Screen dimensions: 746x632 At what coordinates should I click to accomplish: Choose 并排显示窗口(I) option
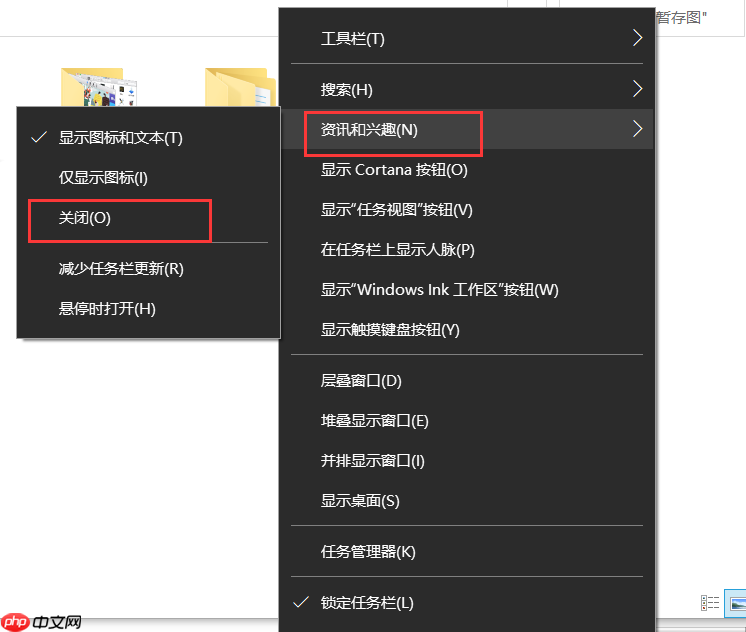click(467, 461)
